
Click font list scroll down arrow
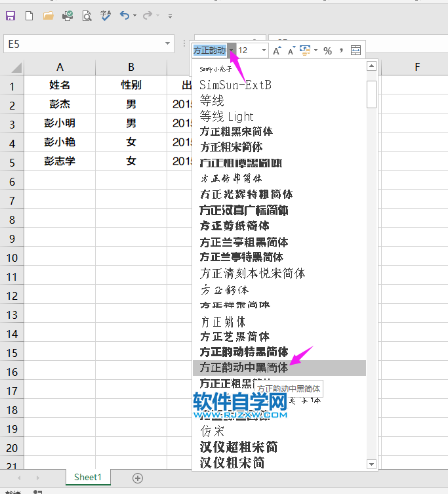tap(372, 464)
